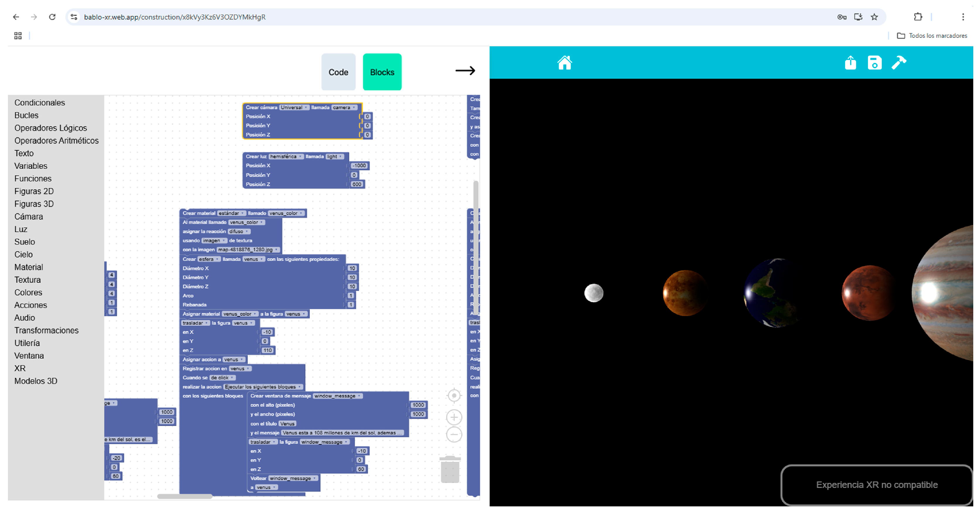Edit the title field Venus
This screenshot has height=514, width=980.
point(287,424)
